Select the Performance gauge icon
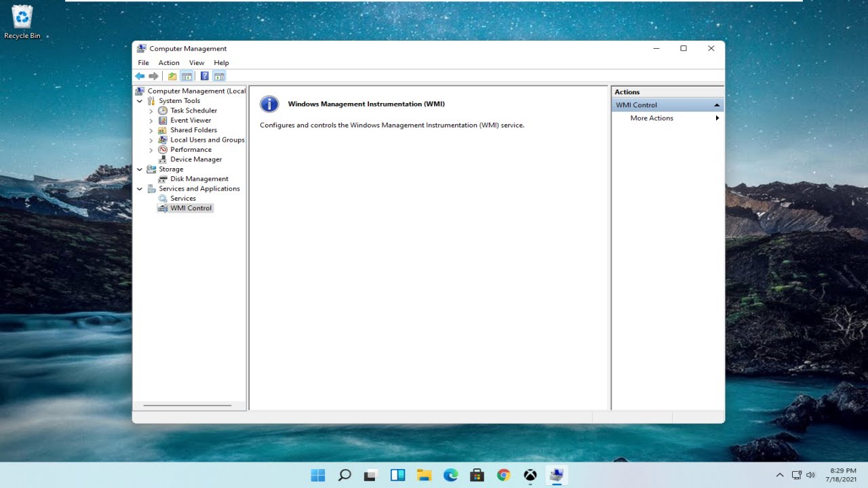Screen dimensions: 868x488 pyautogui.click(x=163, y=150)
